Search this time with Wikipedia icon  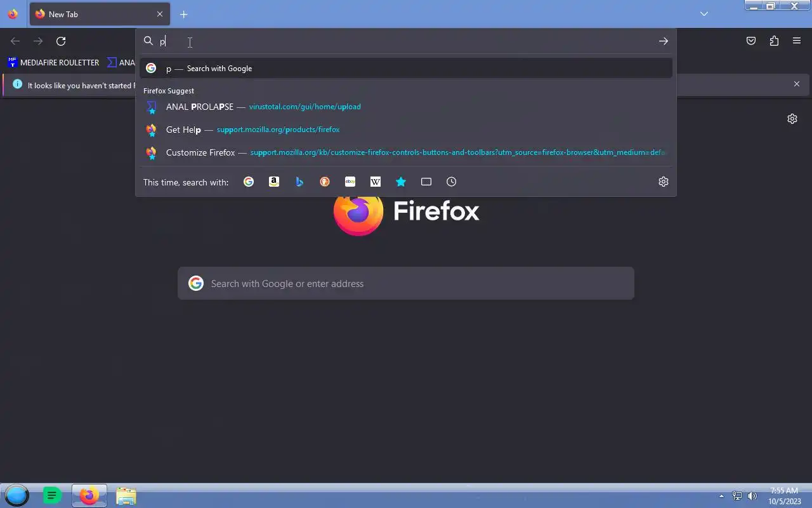376,182
